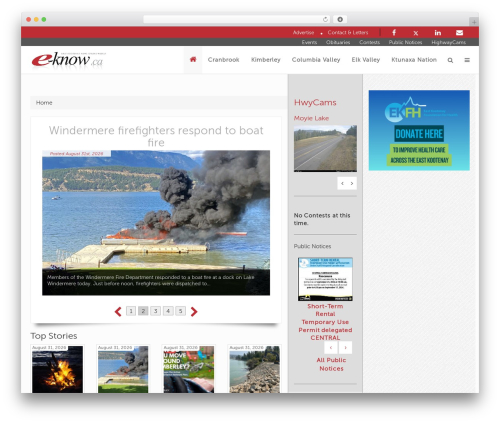Select slide 2 in the pager

[x=143, y=311]
